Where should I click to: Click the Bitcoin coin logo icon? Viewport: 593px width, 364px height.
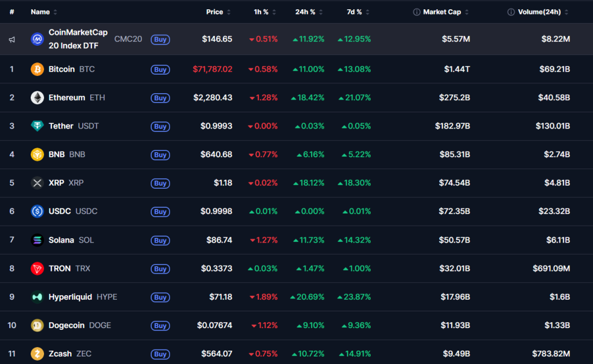37,69
